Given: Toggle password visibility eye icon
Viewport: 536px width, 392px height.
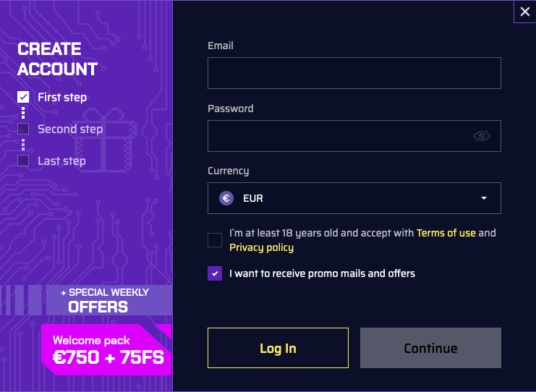Looking at the screenshot, I should click(482, 136).
